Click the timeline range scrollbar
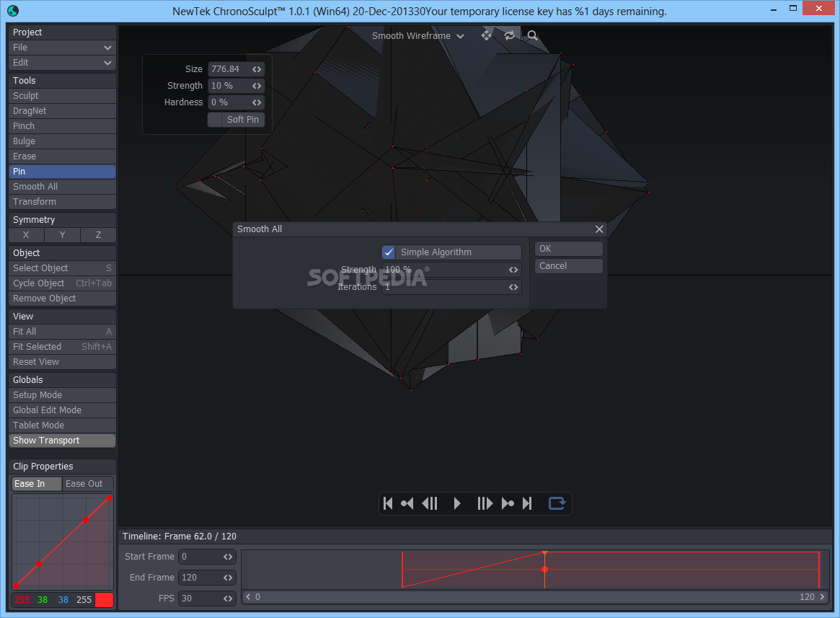840x618 pixels. point(534,596)
